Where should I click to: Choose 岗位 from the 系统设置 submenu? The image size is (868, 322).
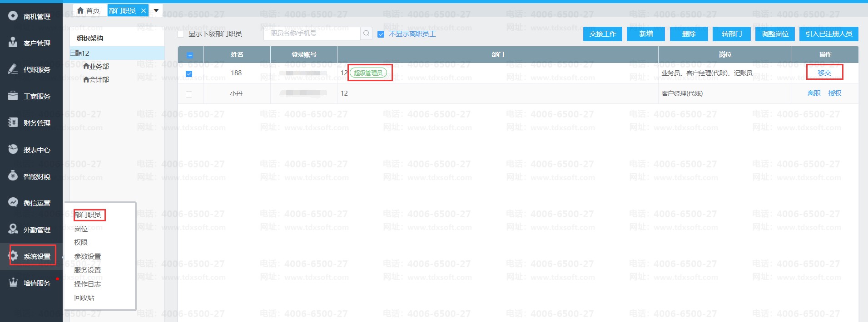81,229
